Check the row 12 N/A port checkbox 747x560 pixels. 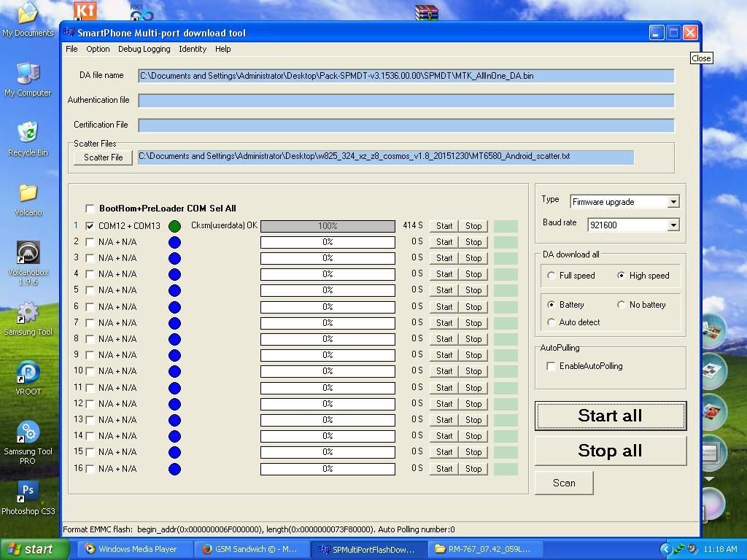point(90,404)
